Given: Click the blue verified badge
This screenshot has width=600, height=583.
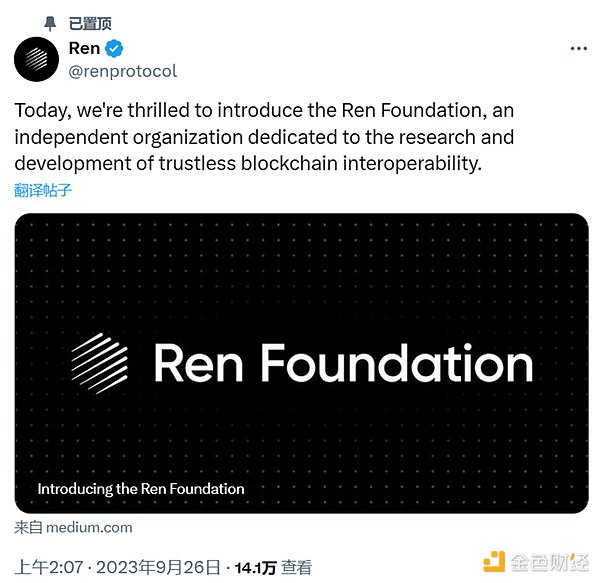Looking at the screenshot, I should coord(116,49).
